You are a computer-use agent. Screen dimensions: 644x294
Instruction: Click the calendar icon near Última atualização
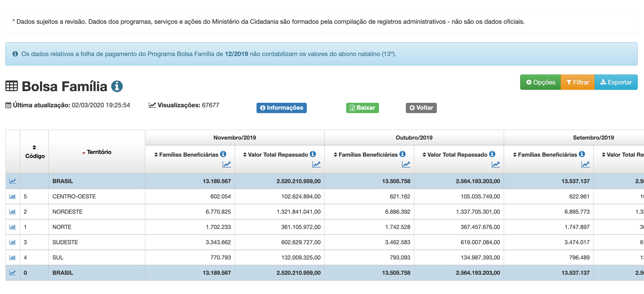(x=8, y=105)
